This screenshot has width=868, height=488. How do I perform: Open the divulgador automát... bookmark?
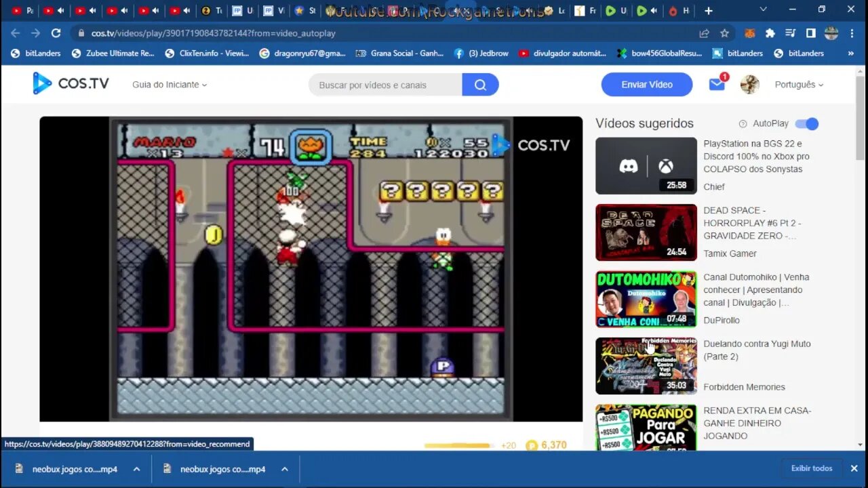tap(562, 53)
